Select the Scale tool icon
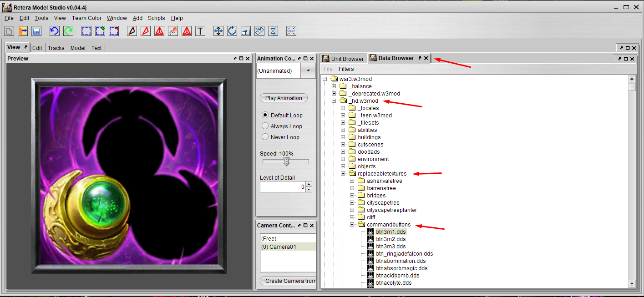This screenshot has width=644, height=297. (246, 31)
